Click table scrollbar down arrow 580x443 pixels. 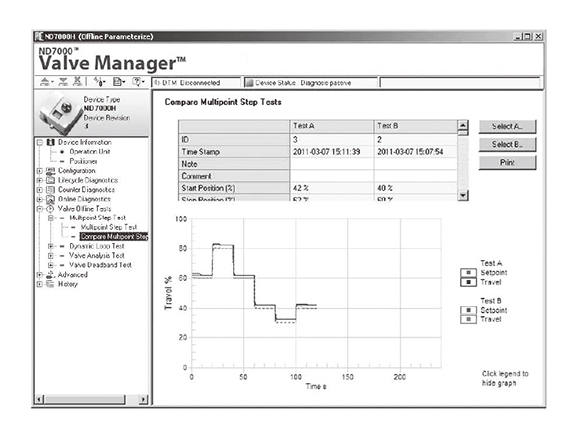463,195
